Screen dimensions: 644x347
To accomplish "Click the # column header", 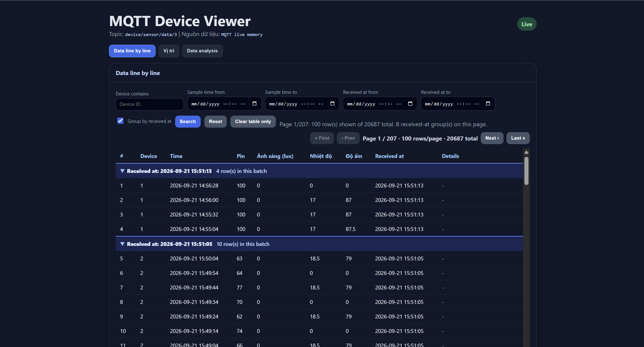I will (x=122, y=156).
